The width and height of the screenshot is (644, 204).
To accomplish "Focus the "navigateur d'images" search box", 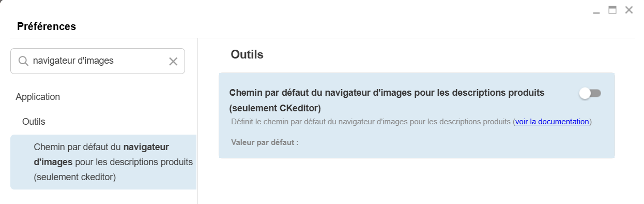I will tap(98, 61).
